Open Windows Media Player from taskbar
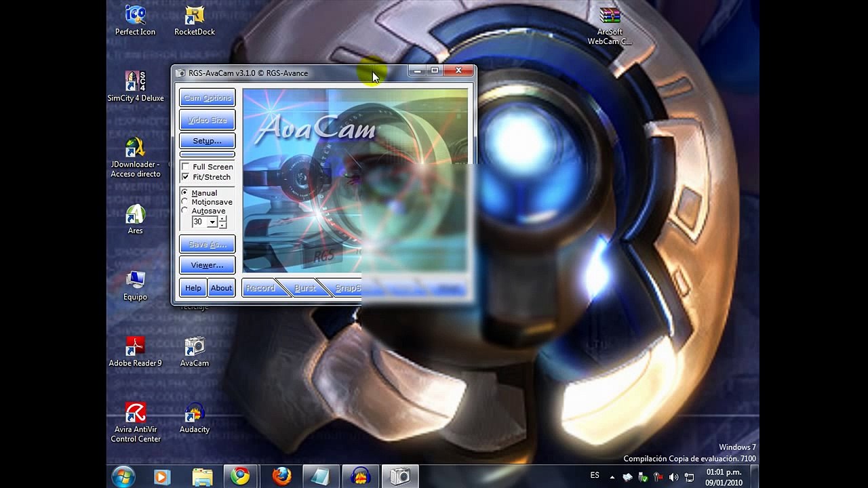The image size is (868, 488). 162,477
